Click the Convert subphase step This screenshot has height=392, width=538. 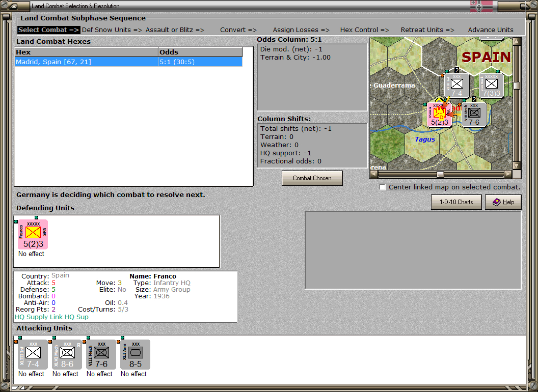pos(238,30)
